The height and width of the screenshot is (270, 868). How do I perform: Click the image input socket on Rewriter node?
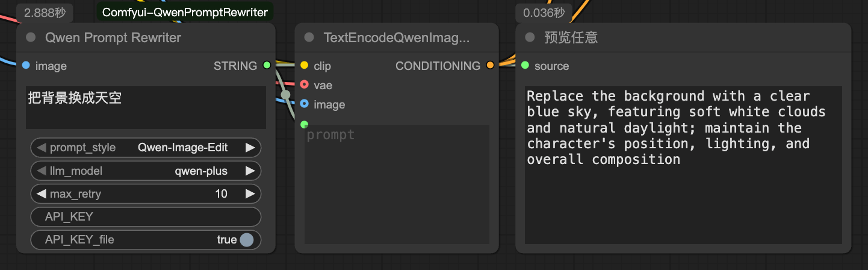(x=25, y=65)
